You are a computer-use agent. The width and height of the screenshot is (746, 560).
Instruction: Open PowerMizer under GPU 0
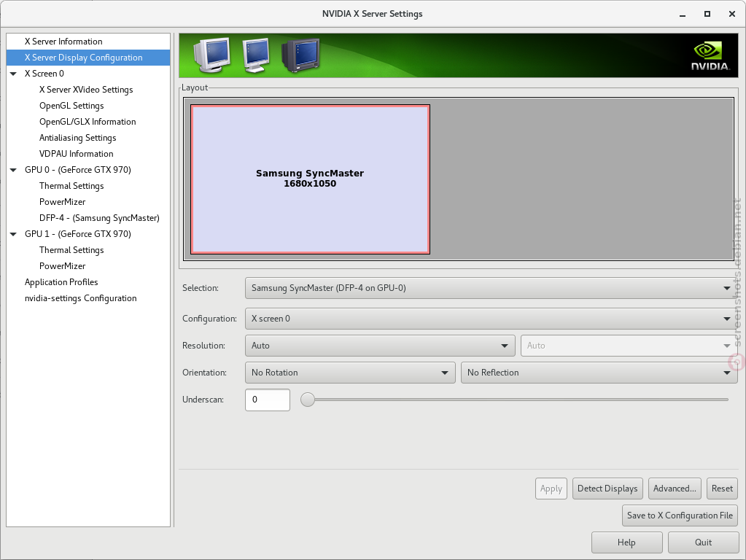(88, 202)
